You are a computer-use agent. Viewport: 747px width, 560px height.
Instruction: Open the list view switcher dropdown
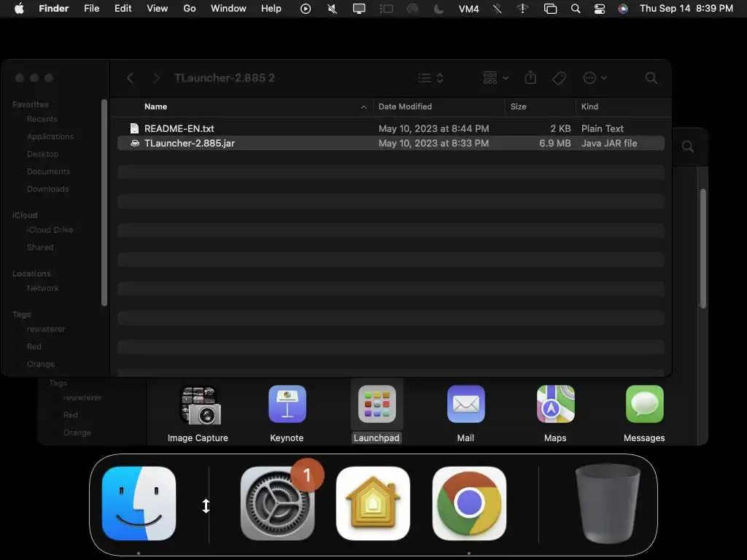(430, 77)
